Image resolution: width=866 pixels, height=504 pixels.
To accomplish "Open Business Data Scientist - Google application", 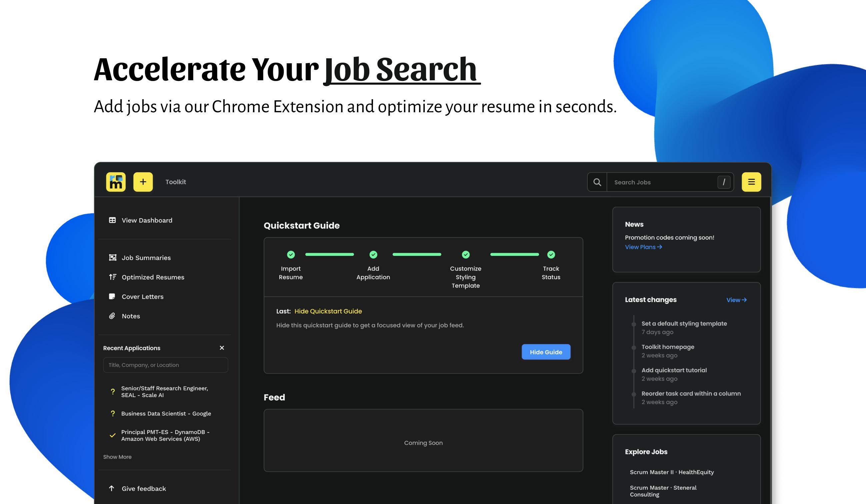I will tap(166, 413).
